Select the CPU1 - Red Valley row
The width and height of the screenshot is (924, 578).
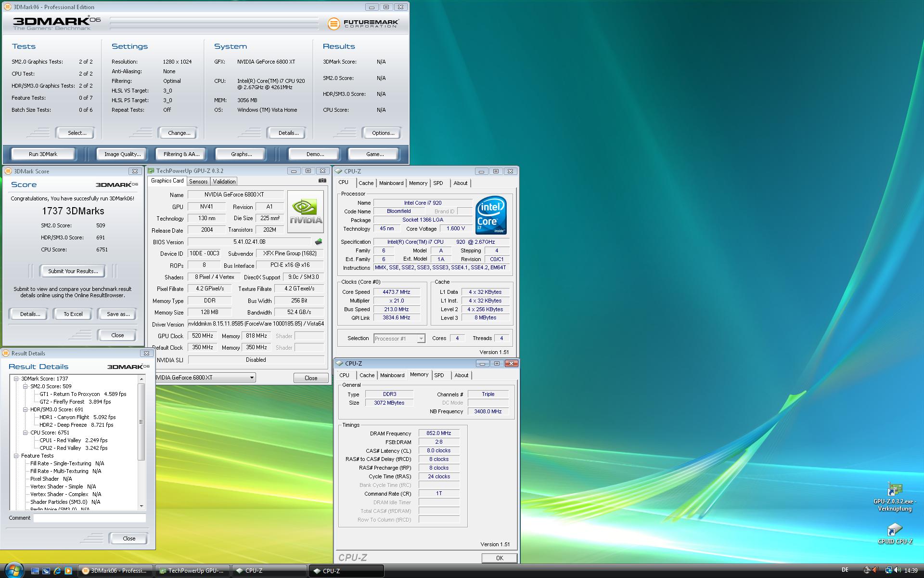click(x=74, y=440)
